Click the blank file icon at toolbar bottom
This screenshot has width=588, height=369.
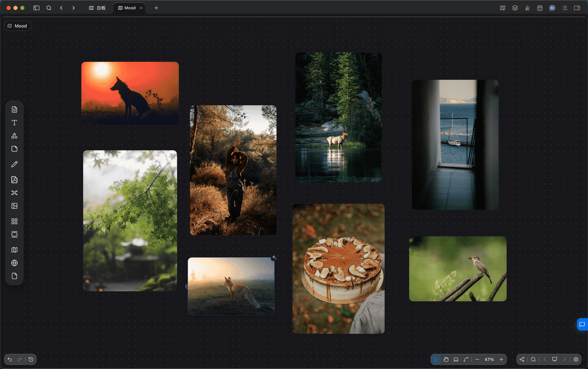(x=14, y=276)
